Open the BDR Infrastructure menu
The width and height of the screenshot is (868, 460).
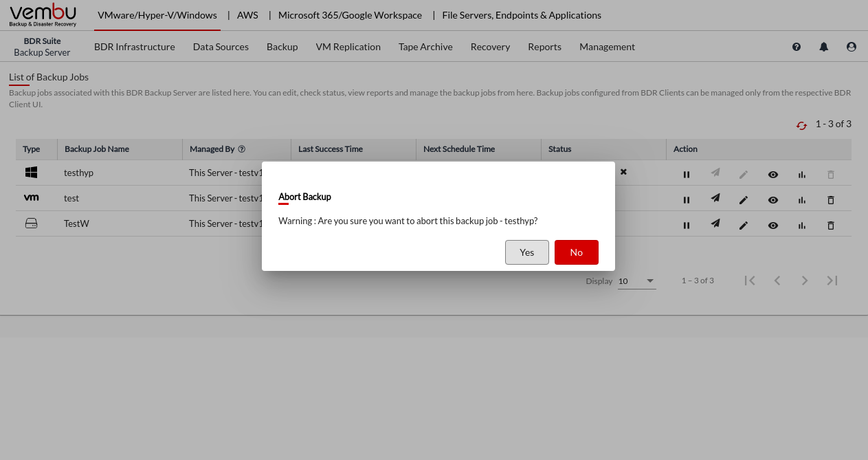coord(135,47)
